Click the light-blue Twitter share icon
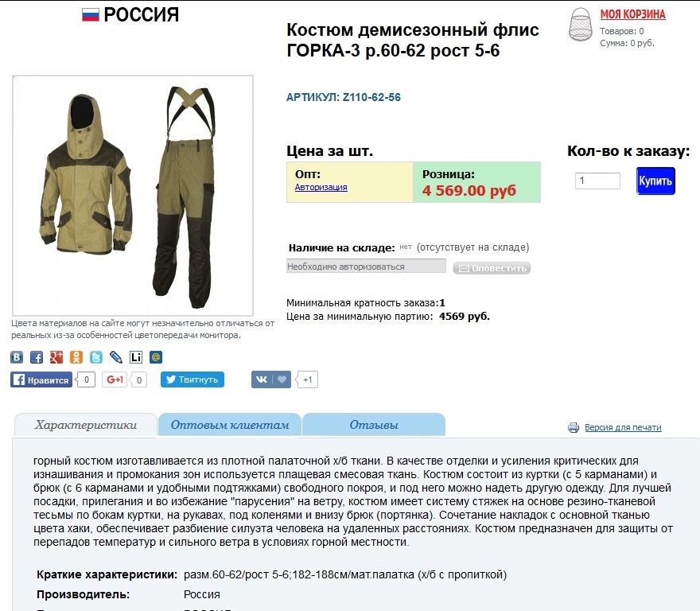 click(96, 357)
